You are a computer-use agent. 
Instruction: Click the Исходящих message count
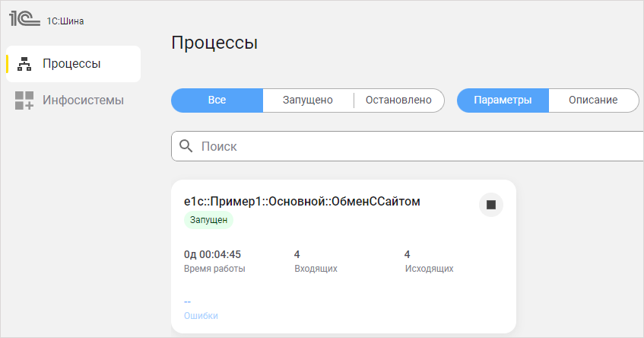click(408, 254)
